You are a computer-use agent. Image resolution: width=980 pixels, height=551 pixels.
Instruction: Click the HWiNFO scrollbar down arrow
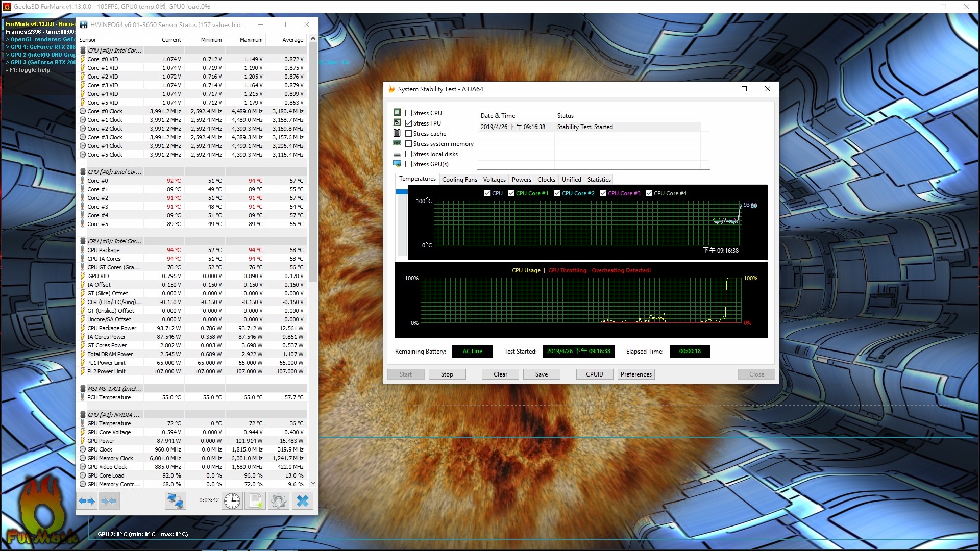pos(313,483)
